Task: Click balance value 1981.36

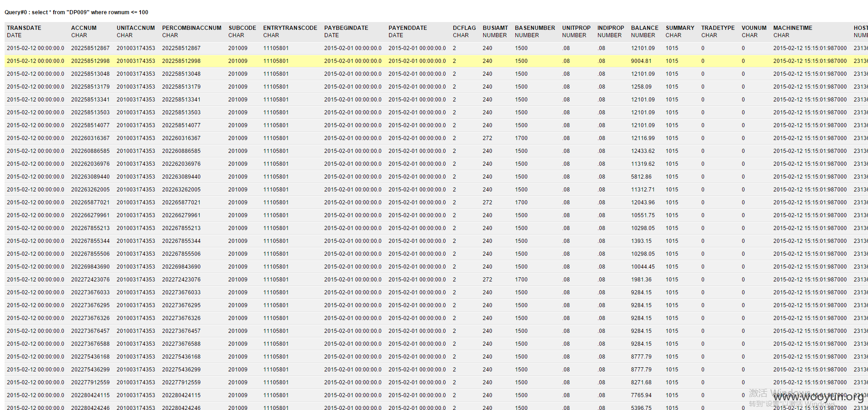Action: [x=641, y=280]
